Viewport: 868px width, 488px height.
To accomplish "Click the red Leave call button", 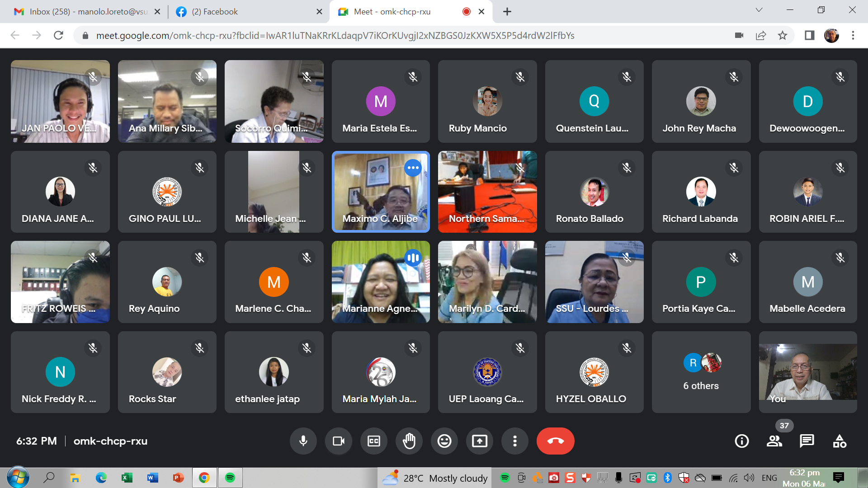I will 555,441.
